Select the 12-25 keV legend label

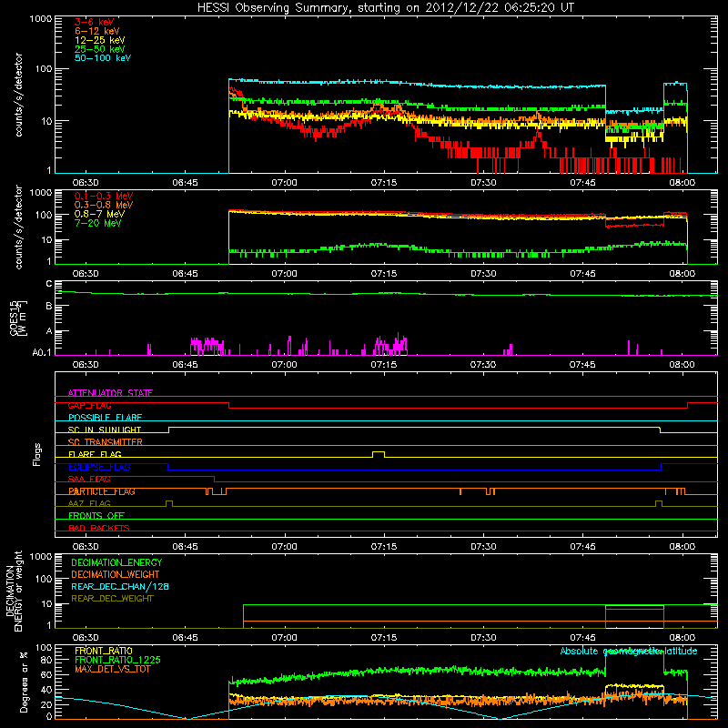coord(100,40)
